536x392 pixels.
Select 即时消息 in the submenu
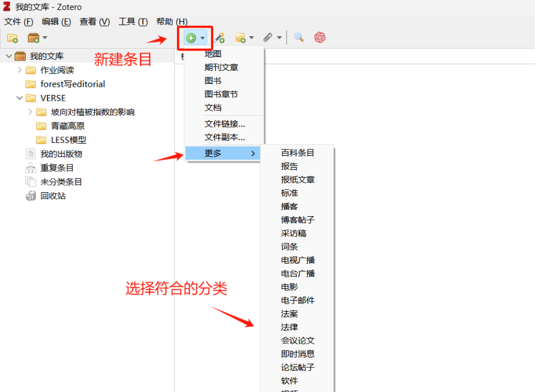coord(297,354)
